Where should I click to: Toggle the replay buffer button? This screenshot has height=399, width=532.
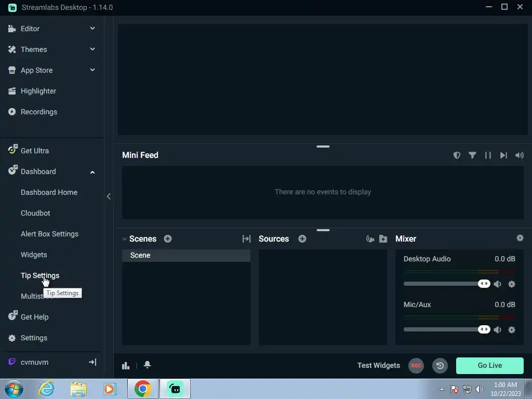(440, 366)
